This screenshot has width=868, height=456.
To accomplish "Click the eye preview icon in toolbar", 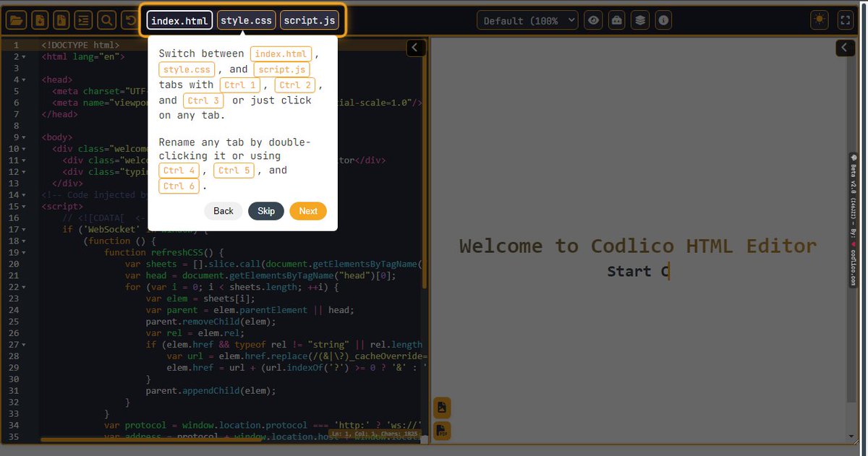I will (x=594, y=20).
